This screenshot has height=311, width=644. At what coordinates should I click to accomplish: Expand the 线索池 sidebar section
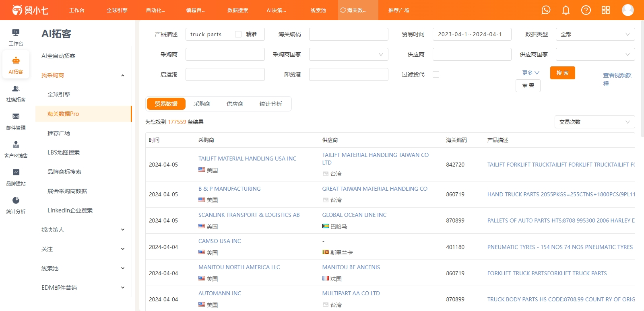pyautogui.click(x=83, y=268)
